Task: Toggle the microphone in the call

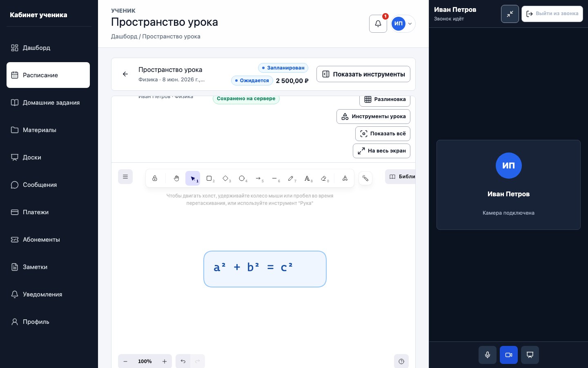Action: click(488, 355)
